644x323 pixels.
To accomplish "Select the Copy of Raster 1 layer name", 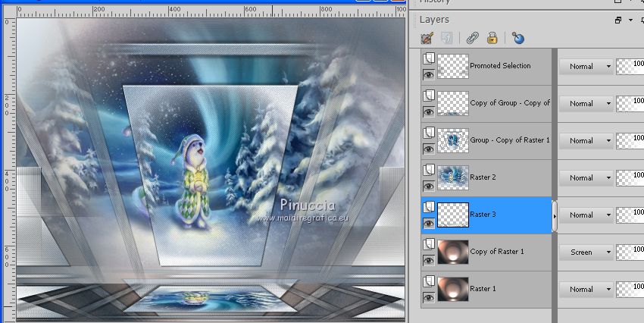I will tap(497, 252).
